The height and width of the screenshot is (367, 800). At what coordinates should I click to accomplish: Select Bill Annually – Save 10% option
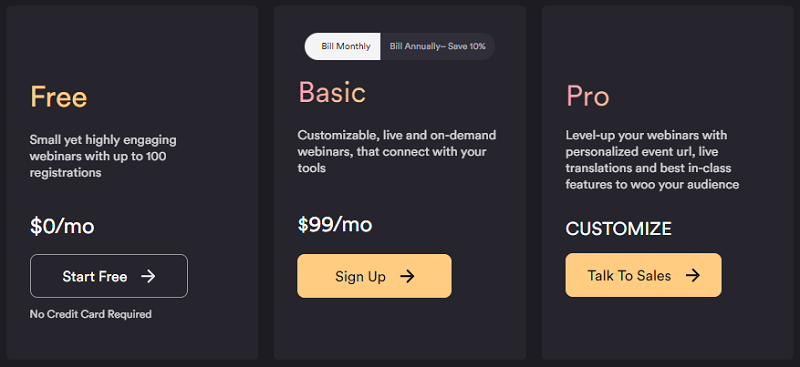point(437,46)
